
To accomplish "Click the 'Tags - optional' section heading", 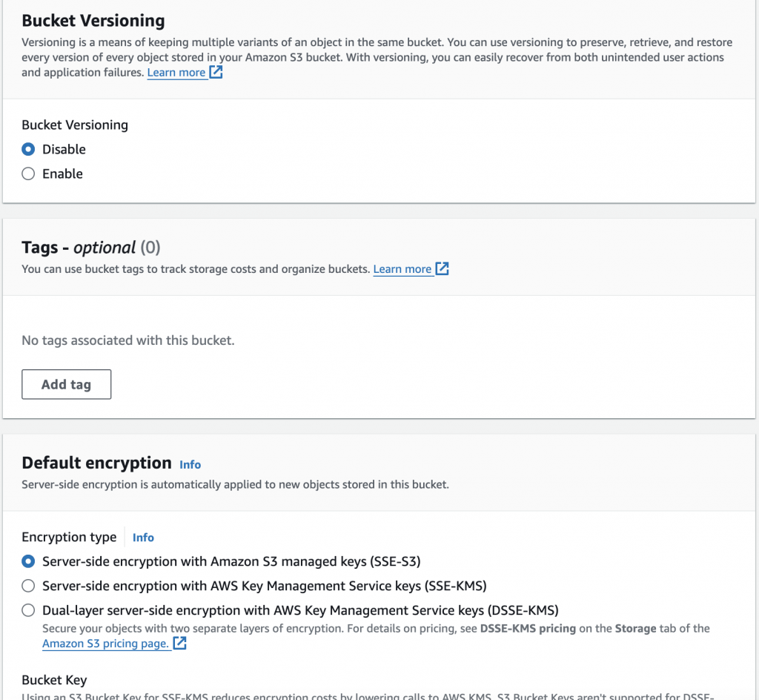I will click(79, 248).
